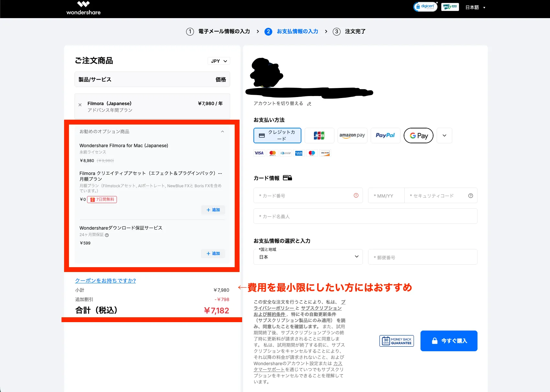Click the Wondershare logo
The image size is (550, 392).
[x=84, y=8]
